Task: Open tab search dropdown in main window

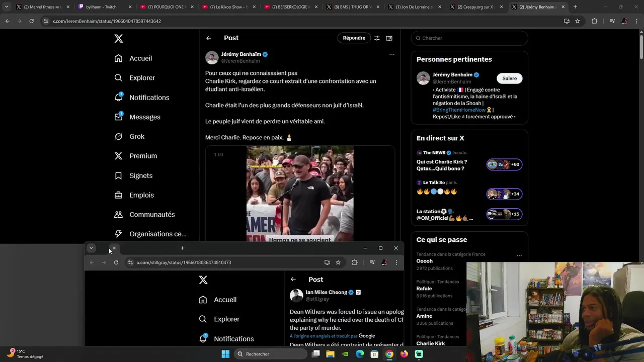Action: coord(7,7)
